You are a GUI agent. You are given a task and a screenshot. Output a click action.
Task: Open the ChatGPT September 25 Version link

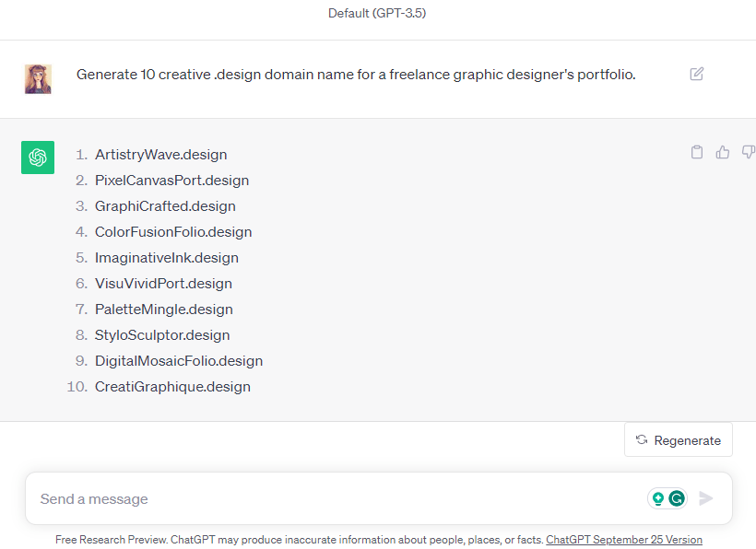click(624, 540)
